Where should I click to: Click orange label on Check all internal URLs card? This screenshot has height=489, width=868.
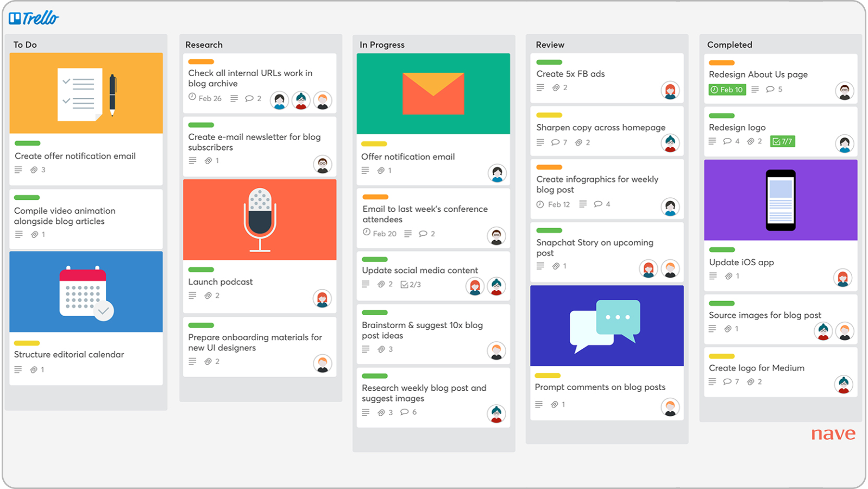(201, 62)
